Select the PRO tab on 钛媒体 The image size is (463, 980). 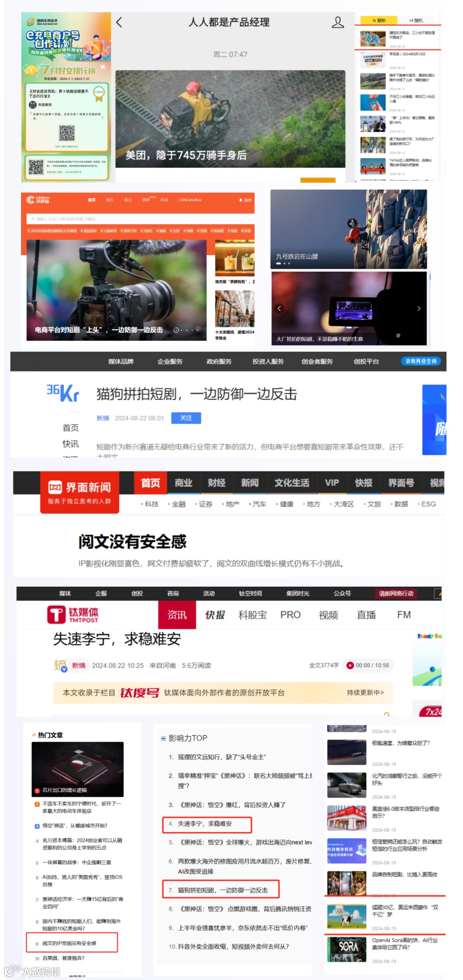click(290, 615)
